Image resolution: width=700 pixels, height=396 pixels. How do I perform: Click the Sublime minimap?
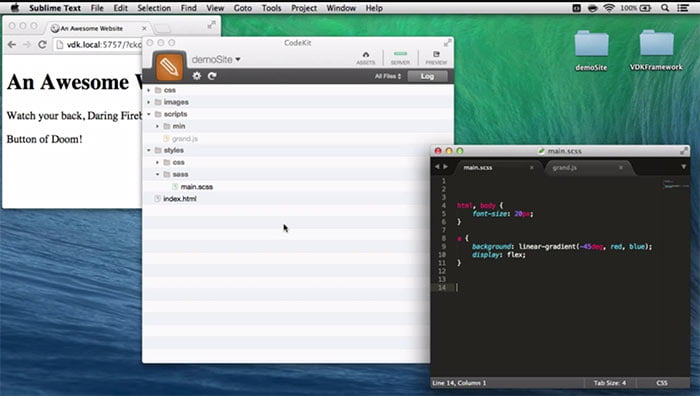(x=675, y=184)
